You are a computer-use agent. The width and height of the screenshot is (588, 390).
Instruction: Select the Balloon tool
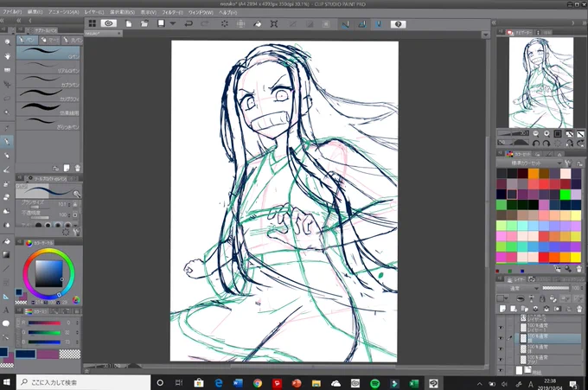click(x=6, y=323)
